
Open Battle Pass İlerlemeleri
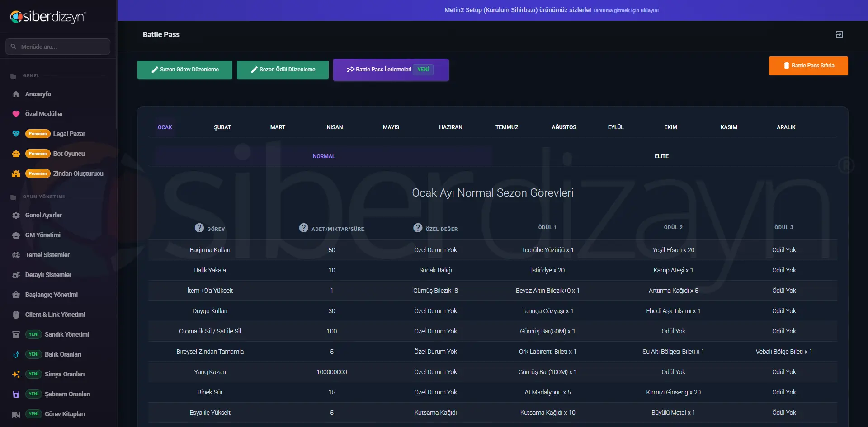[391, 70]
